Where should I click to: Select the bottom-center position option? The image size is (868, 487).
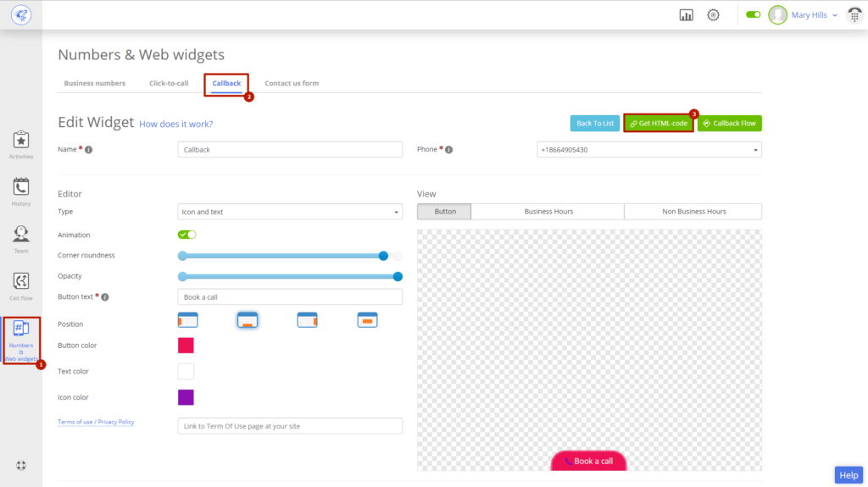(247, 320)
